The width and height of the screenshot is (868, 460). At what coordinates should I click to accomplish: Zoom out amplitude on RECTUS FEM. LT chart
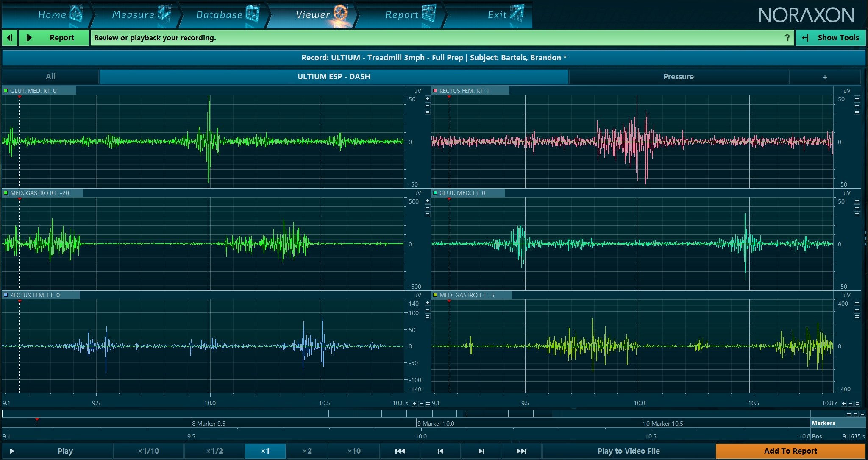point(428,309)
